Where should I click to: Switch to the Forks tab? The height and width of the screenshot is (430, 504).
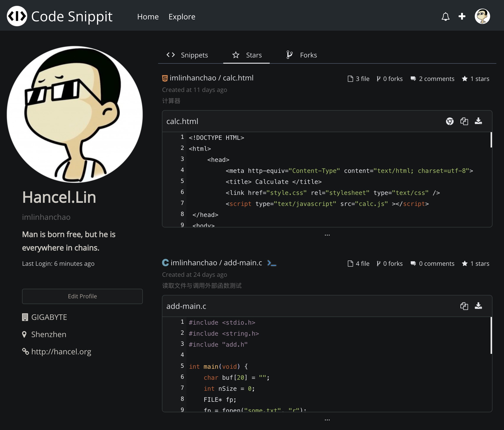(x=302, y=55)
